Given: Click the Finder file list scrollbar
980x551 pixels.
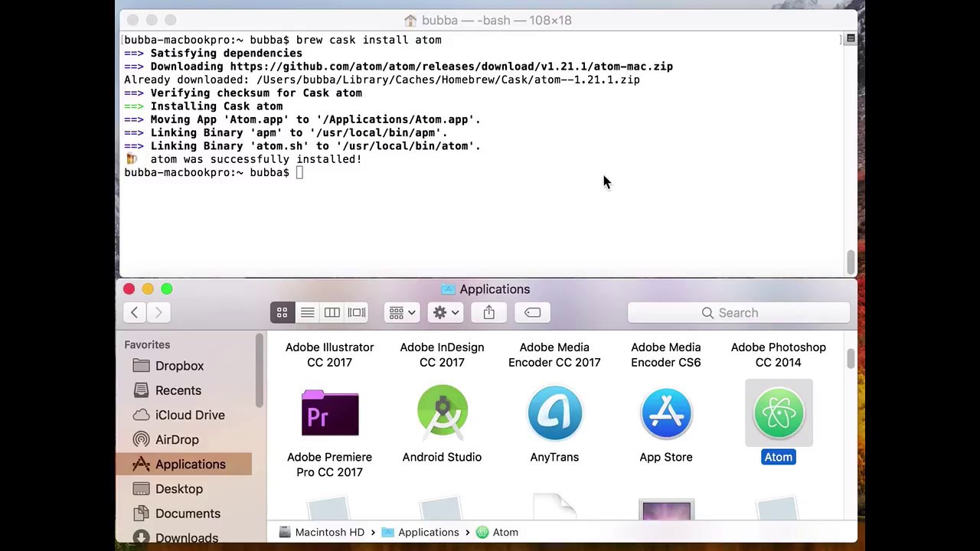Looking at the screenshot, I should [x=851, y=358].
